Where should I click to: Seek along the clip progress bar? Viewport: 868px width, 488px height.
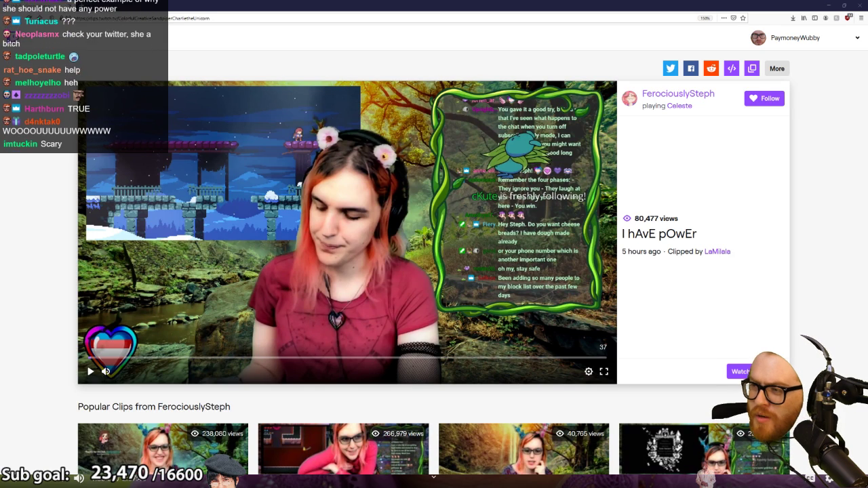(347, 358)
